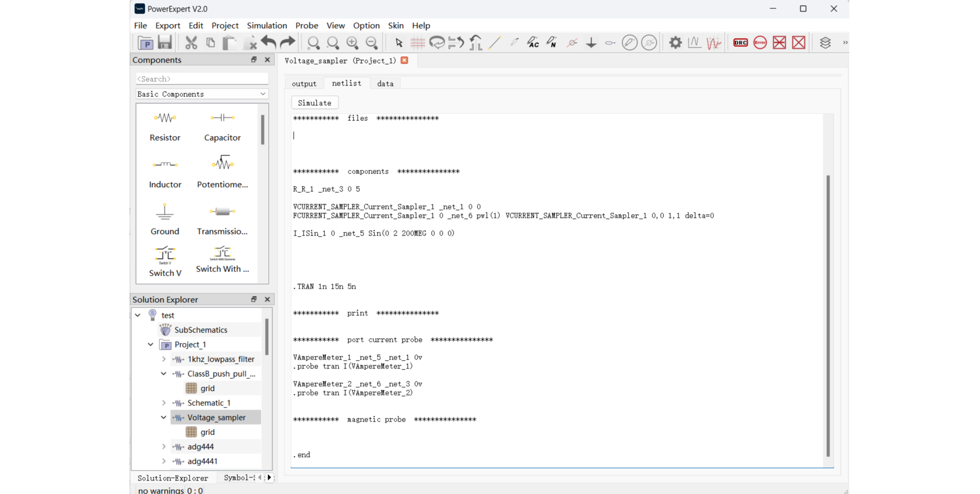Image resolution: width=980 pixels, height=494 pixels.
Task: Show more toolbar items chevron
Action: pyautogui.click(x=845, y=43)
